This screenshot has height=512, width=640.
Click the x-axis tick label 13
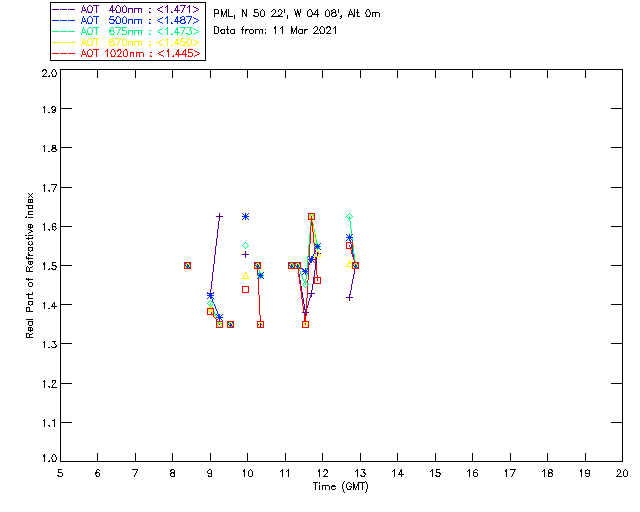coord(360,473)
